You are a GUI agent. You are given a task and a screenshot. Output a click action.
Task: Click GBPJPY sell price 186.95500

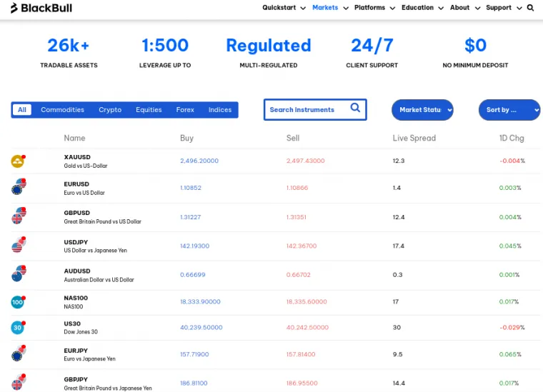click(x=302, y=383)
